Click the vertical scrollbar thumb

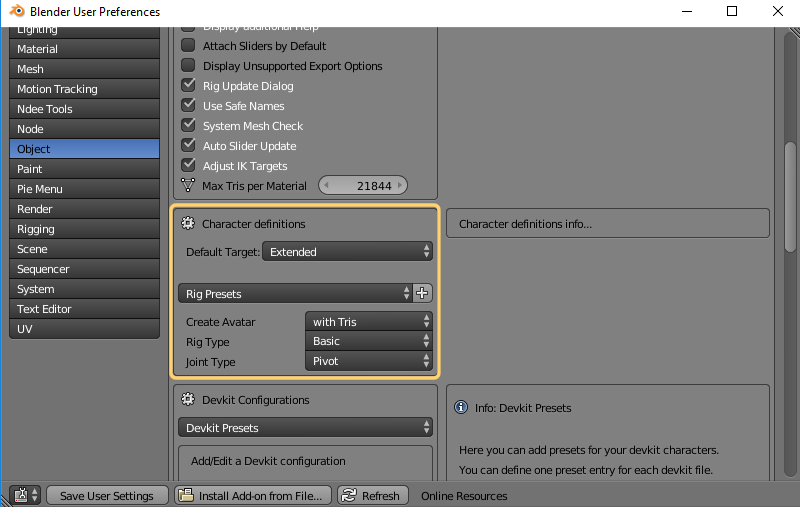click(x=790, y=196)
